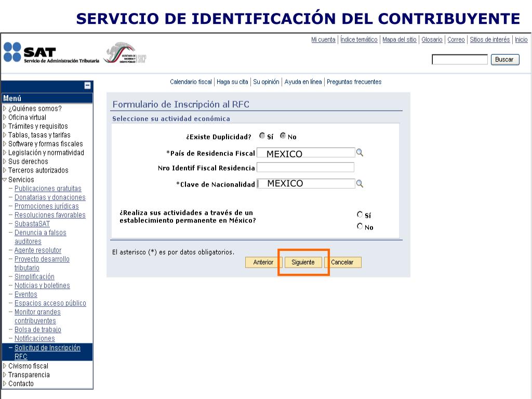Open Clave de Nacionalidad lookup magnifier
The width and height of the screenshot is (532, 399).
[360, 183]
